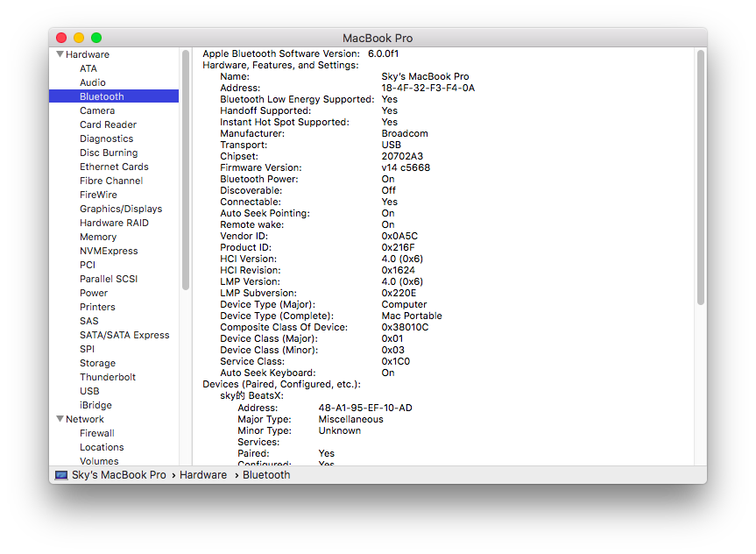
Task: Minimize the window with yellow button
Action: (x=79, y=38)
